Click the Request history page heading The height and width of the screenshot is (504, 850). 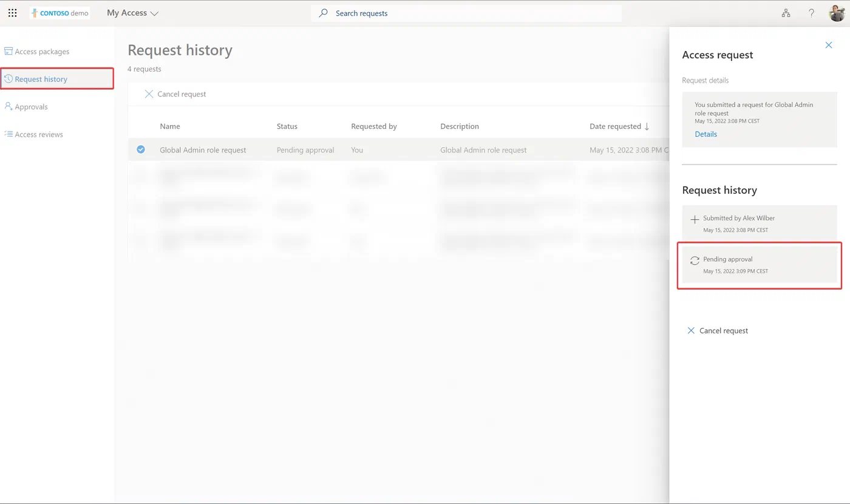pos(180,50)
